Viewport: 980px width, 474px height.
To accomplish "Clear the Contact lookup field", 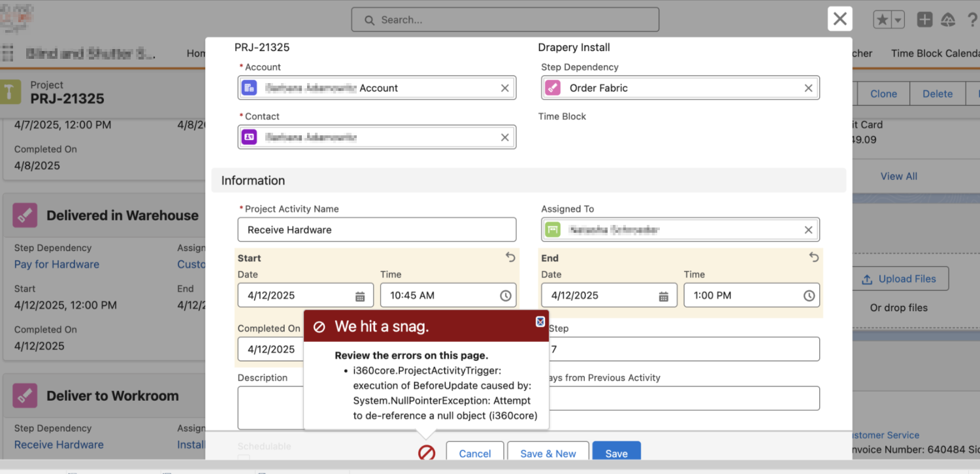I will [505, 137].
